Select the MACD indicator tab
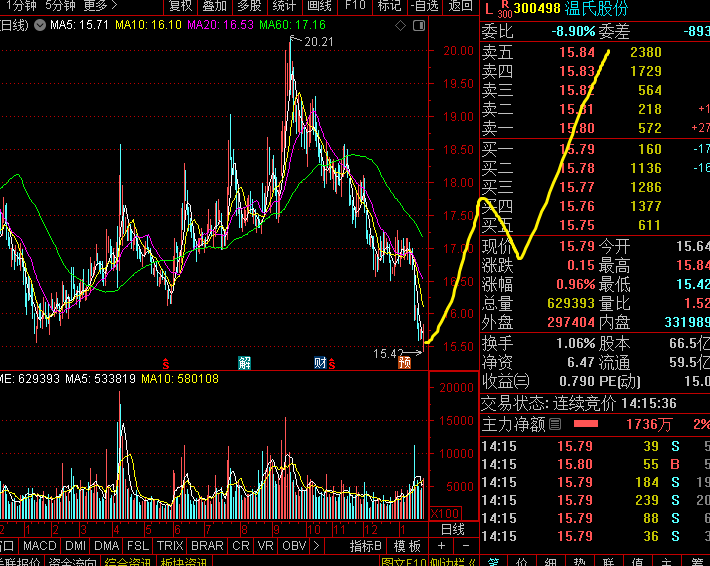710x566 pixels. [x=39, y=546]
